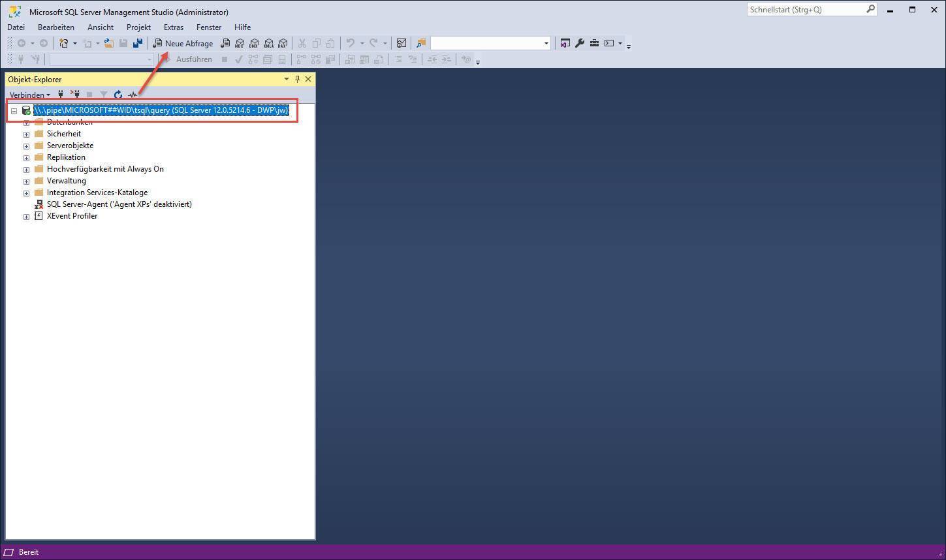Click the MDX query toolbar icon
Viewport: 946px width, 560px height.
(x=240, y=44)
